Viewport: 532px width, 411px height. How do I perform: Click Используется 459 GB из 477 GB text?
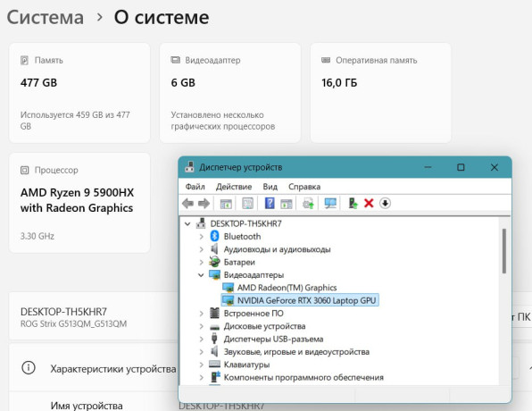[75, 121]
